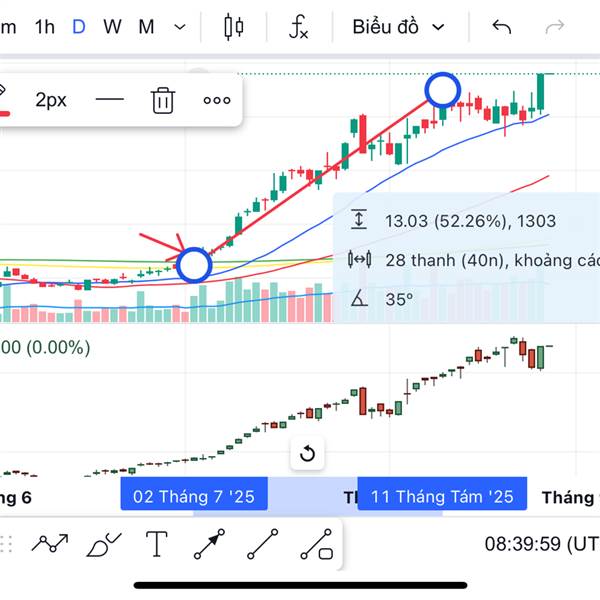Select the brush drawing tool

pyautogui.click(x=104, y=544)
